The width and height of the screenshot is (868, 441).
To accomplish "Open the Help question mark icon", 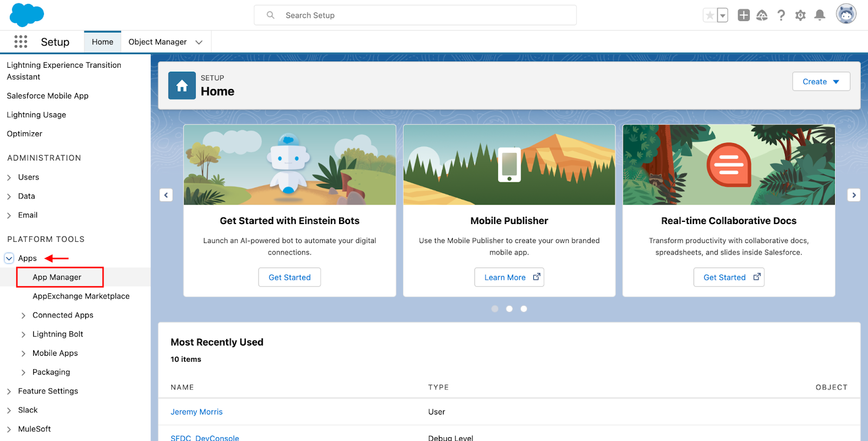I will click(x=781, y=15).
